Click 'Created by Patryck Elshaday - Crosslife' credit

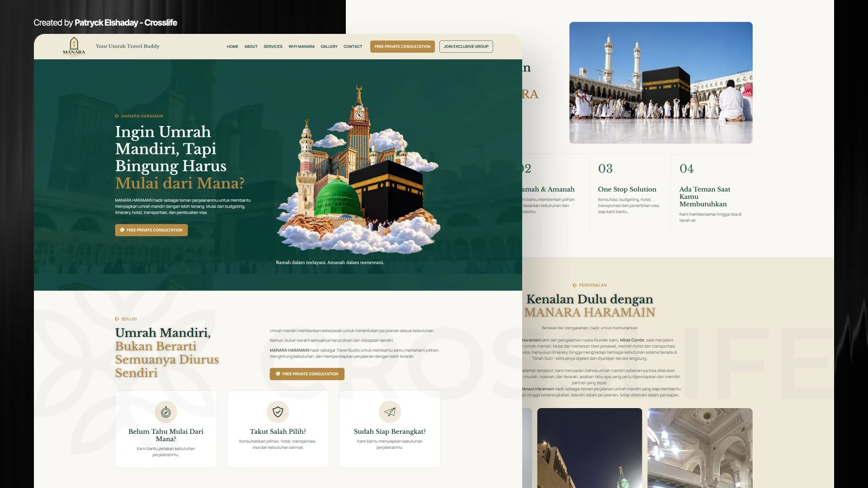coord(105,23)
